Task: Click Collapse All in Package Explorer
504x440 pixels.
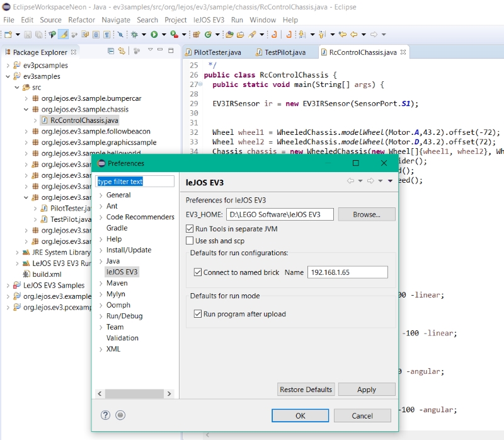Action: [111, 51]
